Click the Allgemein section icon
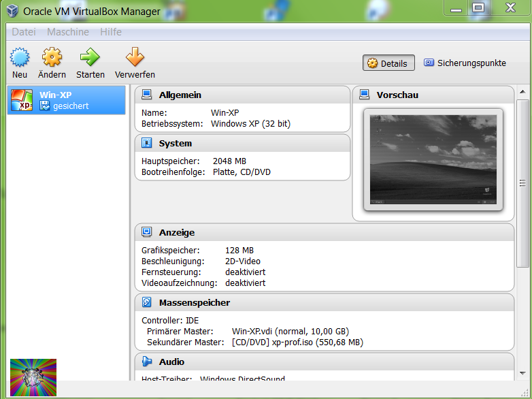This screenshot has height=399, width=532. click(147, 95)
